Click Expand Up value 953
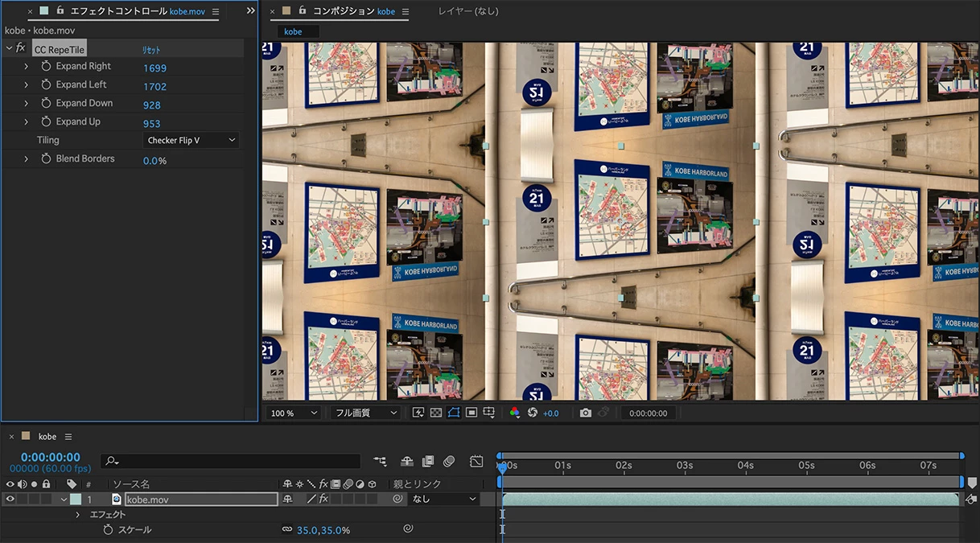Viewport: 980px width, 543px height. 152,124
